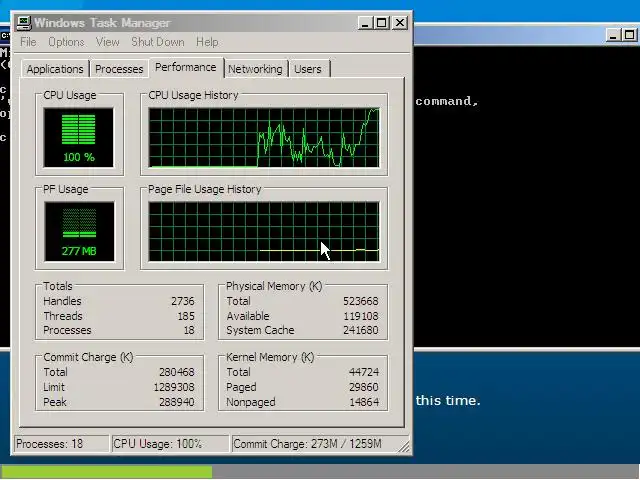Viewport: 640px width, 480px height.
Task: Open the Shut Down menu
Action: pyautogui.click(x=158, y=42)
